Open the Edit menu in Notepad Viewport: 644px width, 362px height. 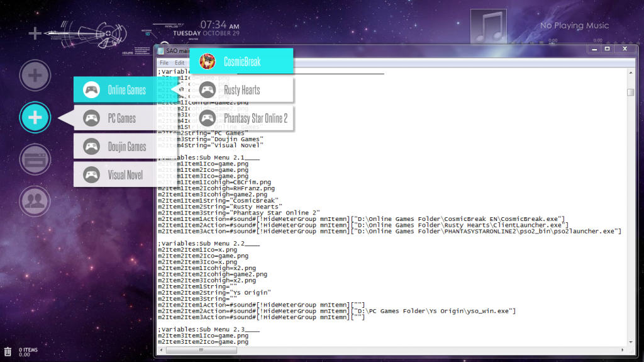(179, 62)
